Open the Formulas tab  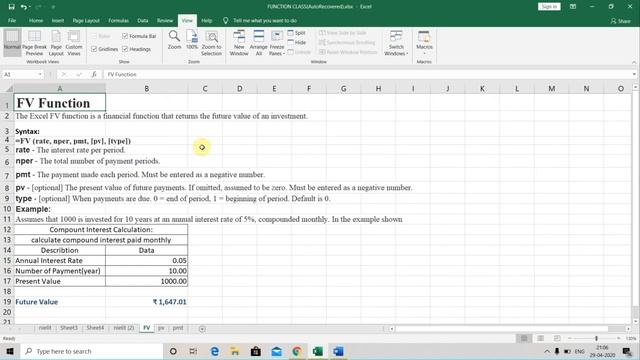coord(118,20)
